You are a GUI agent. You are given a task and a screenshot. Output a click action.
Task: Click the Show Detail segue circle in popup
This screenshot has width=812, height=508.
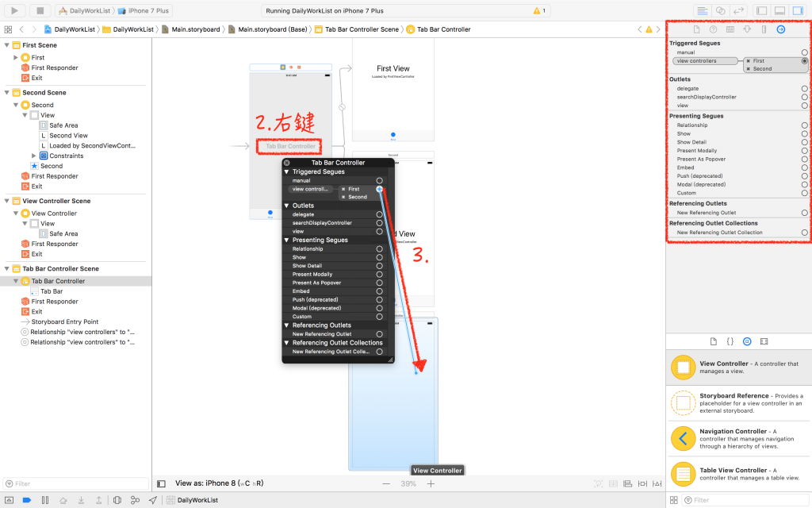coord(380,265)
